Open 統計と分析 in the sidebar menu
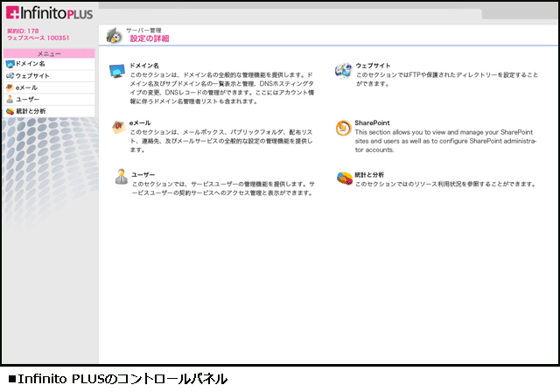Image resolution: width=560 pixels, height=392 pixels. (49, 111)
